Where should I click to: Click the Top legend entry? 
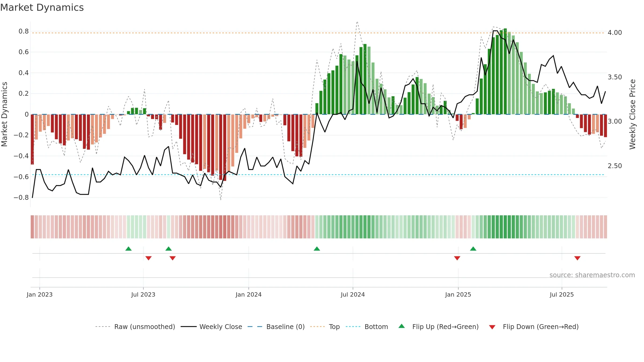tap(325, 327)
